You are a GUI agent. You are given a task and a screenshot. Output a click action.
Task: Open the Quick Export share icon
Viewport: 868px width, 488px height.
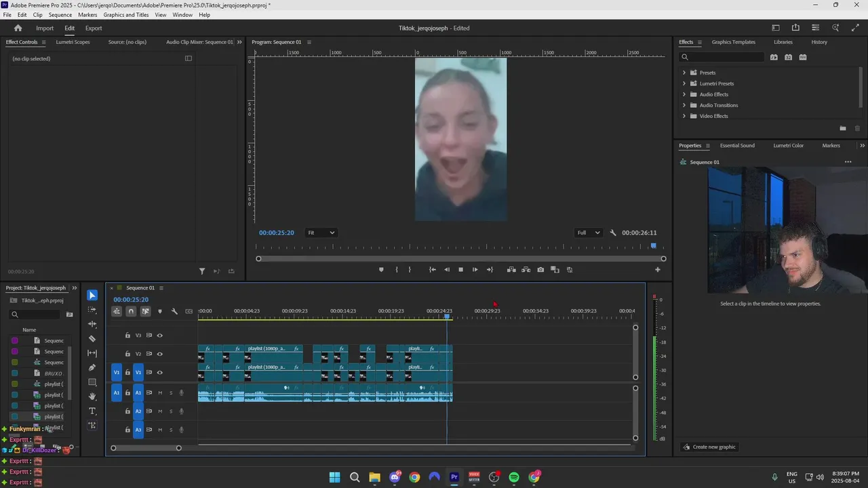pos(795,28)
